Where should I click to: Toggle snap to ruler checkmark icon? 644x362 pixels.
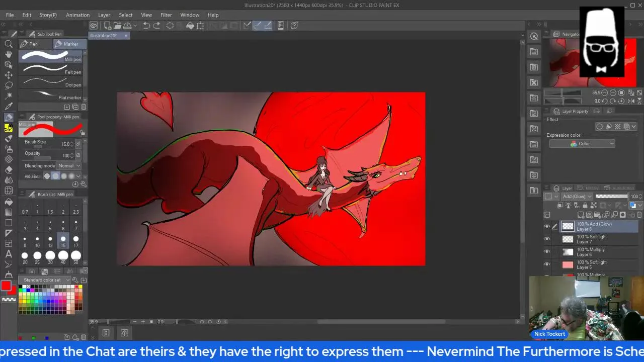click(x=247, y=25)
